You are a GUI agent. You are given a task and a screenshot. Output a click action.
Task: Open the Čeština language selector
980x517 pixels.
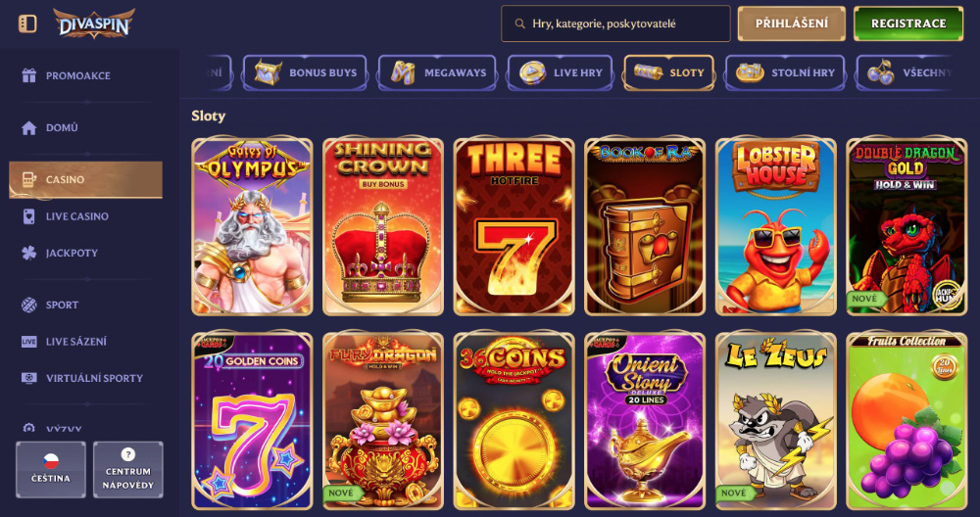pos(51,470)
